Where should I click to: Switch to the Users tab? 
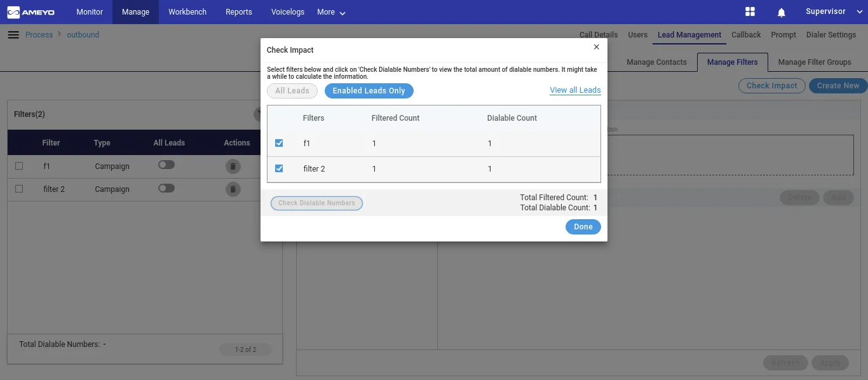pos(638,35)
